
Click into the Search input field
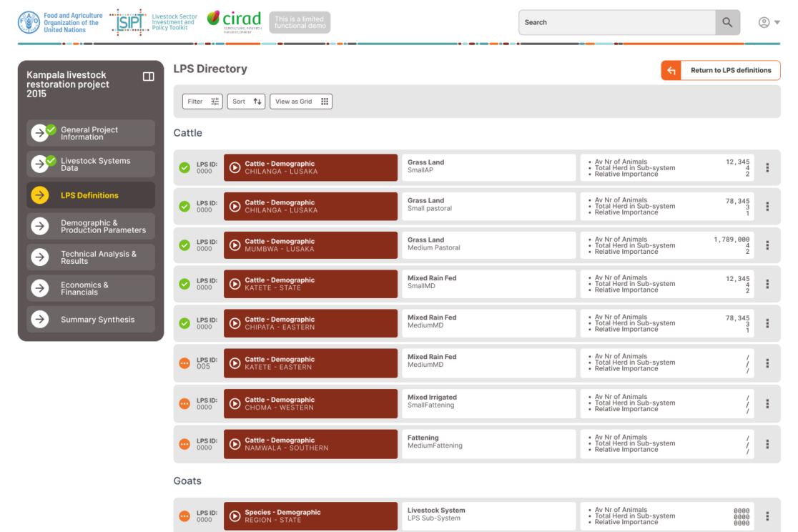[x=616, y=22]
